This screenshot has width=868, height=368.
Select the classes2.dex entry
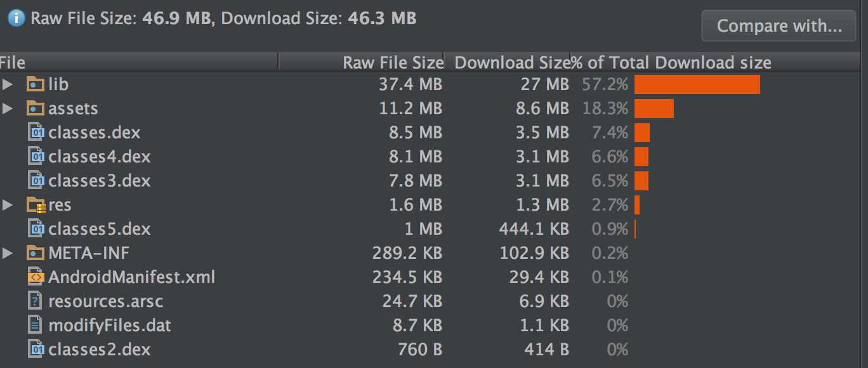pos(99,350)
